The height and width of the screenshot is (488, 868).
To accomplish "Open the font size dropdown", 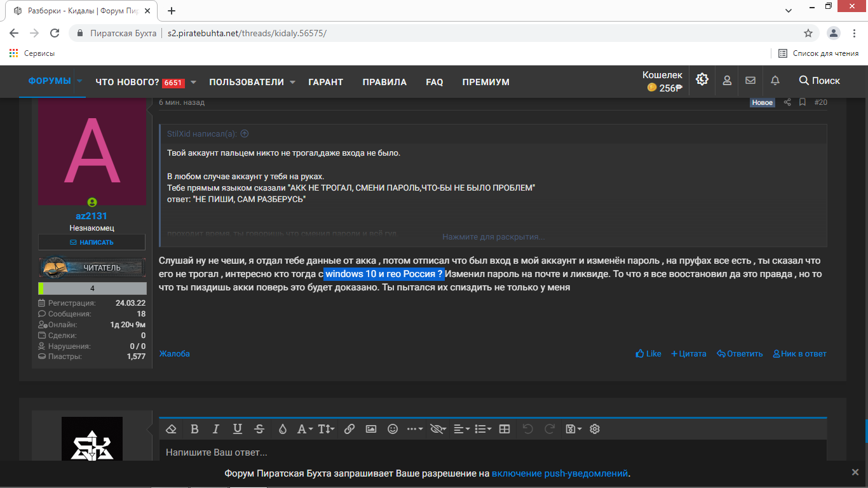I will click(326, 429).
